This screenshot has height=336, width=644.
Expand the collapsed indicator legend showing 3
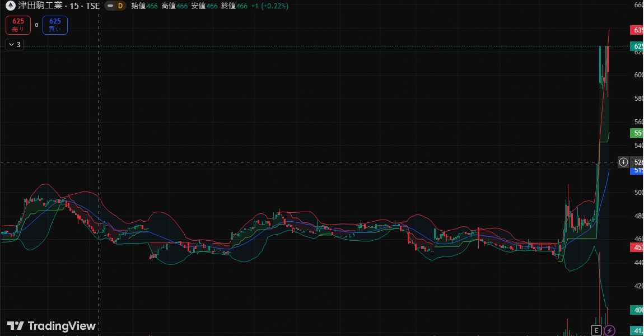coord(15,44)
